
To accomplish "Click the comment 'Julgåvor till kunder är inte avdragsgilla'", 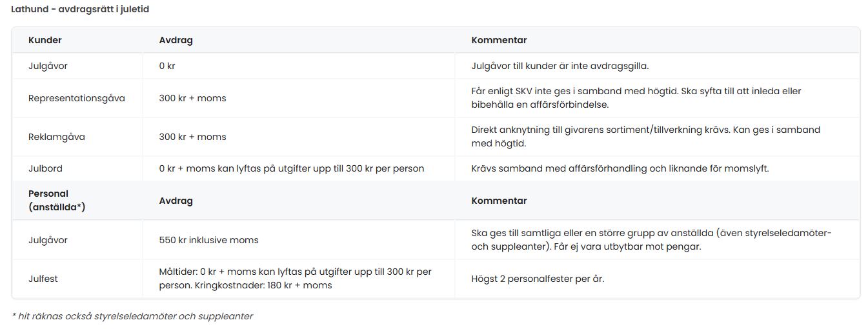I will tap(560, 66).
